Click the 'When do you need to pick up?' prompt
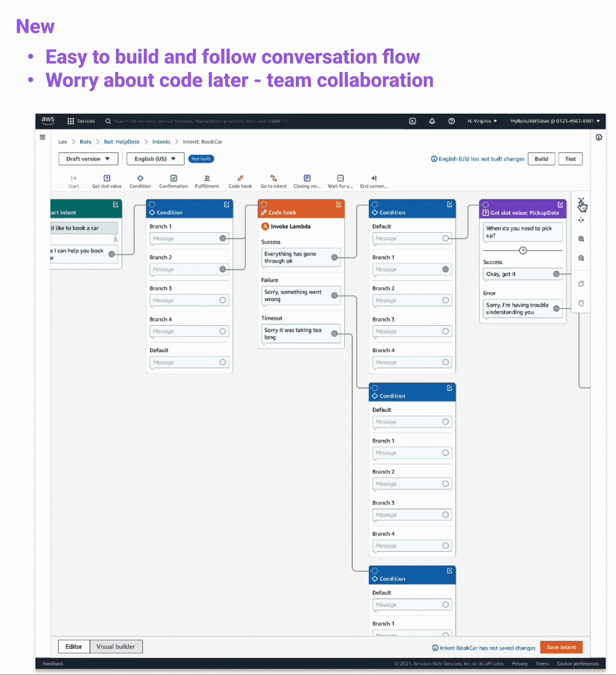The width and height of the screenshot is (616, 675). (522, 232)
